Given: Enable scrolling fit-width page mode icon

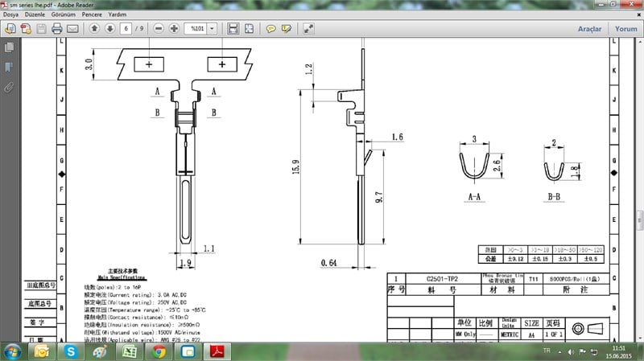Looking at the screenshot, I should (x=233, y=28).
